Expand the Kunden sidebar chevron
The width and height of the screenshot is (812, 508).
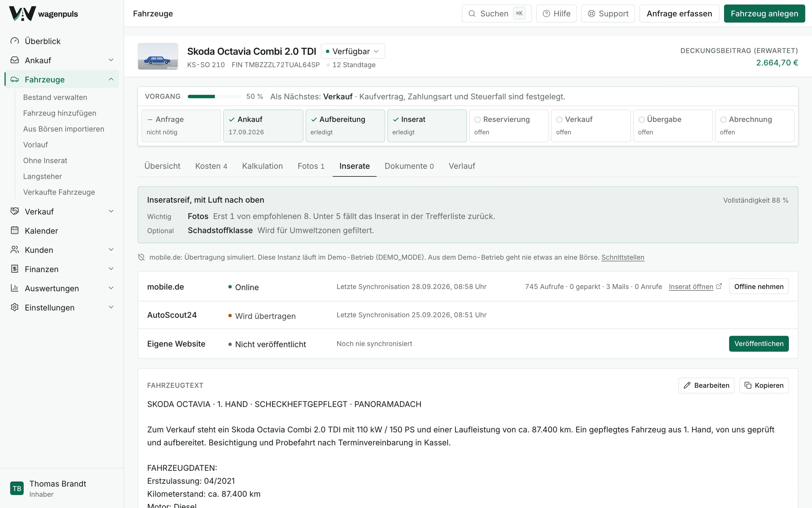tap(111, 249)
